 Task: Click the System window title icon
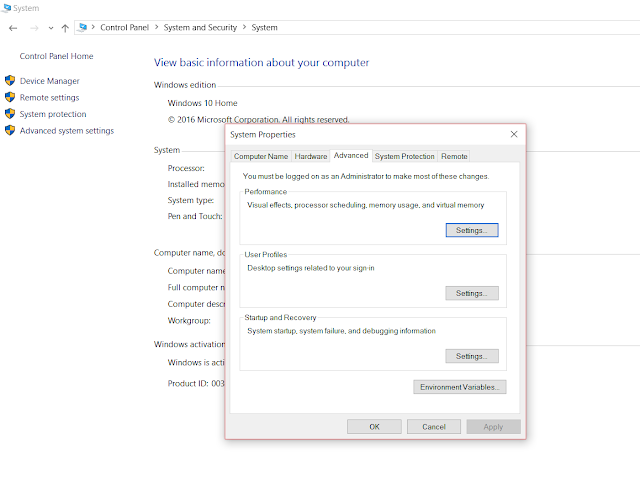pos(6,8)
